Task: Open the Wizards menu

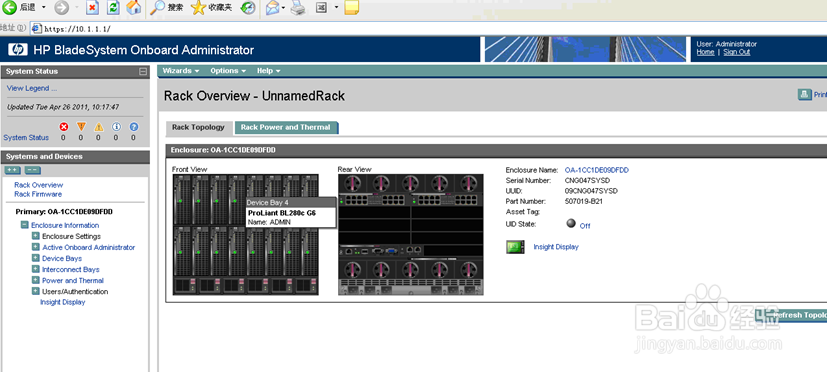Action: pos(181,71)
